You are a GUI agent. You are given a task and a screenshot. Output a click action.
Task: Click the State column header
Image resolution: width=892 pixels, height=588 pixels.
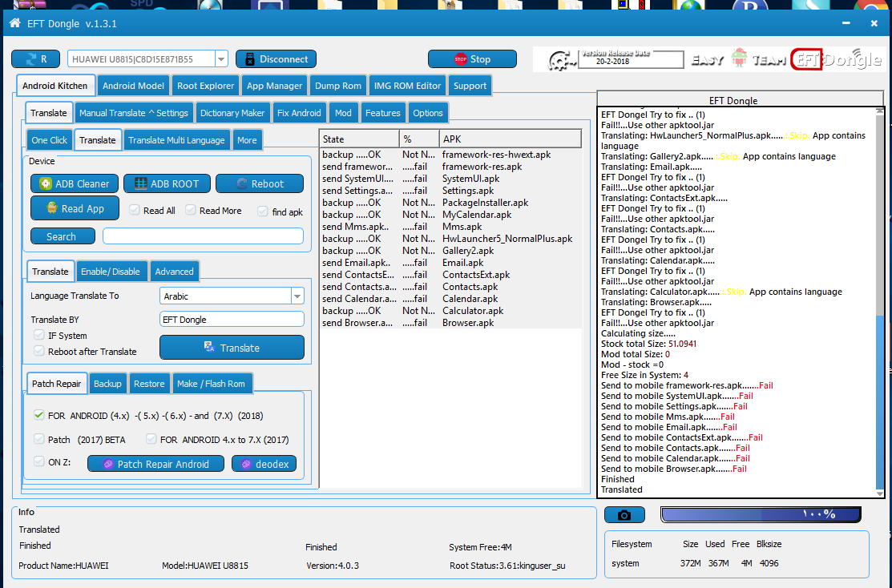360,139
